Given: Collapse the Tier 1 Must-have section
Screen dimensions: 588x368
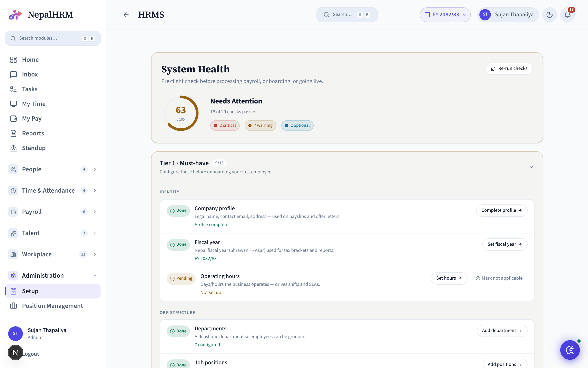Looking at the screenshot, I should [x=531, y=167].
